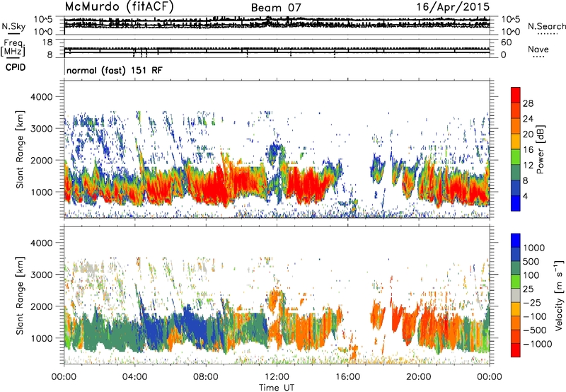Pick the red top segment of Power colorbar
This screenshot has width=566, height=392.
(x=516, y=95)
